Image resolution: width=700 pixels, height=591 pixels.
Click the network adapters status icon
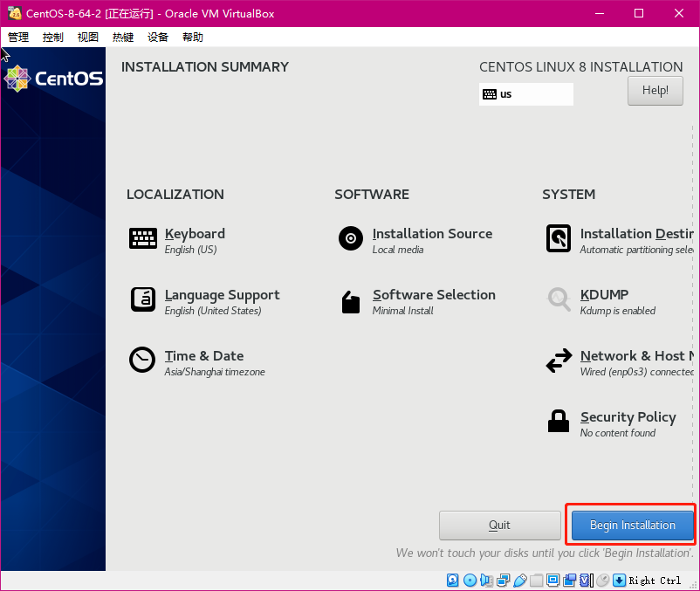[x=503, y=581]
